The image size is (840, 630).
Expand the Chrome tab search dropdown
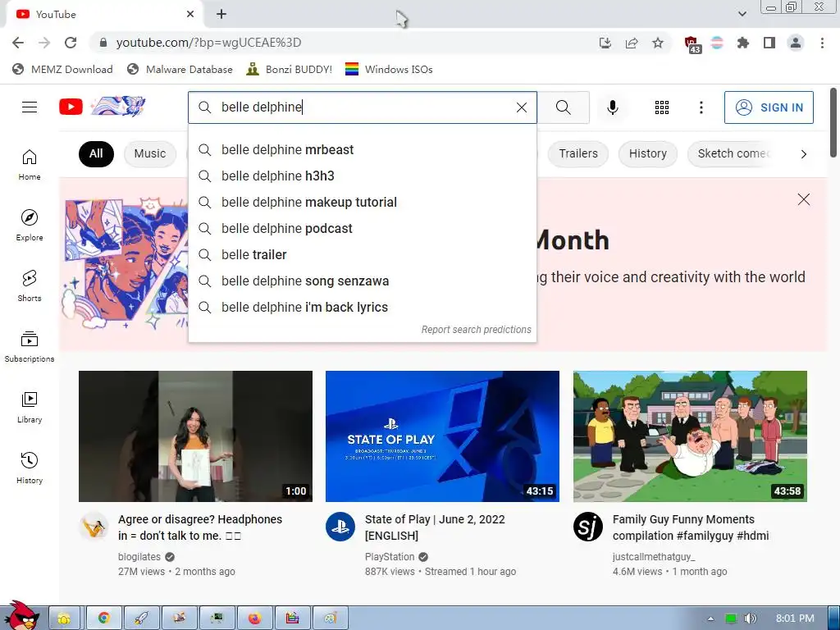(x=742, y=14)
